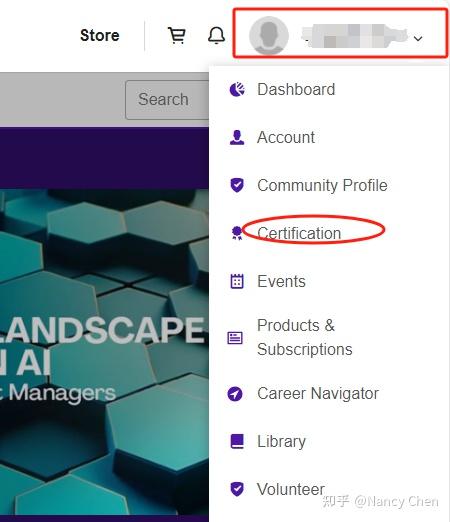Image resolution: width=450 pixels, height=522 pixels.
Task: Open Products & Subscriptions
Action: coord(305,337)
